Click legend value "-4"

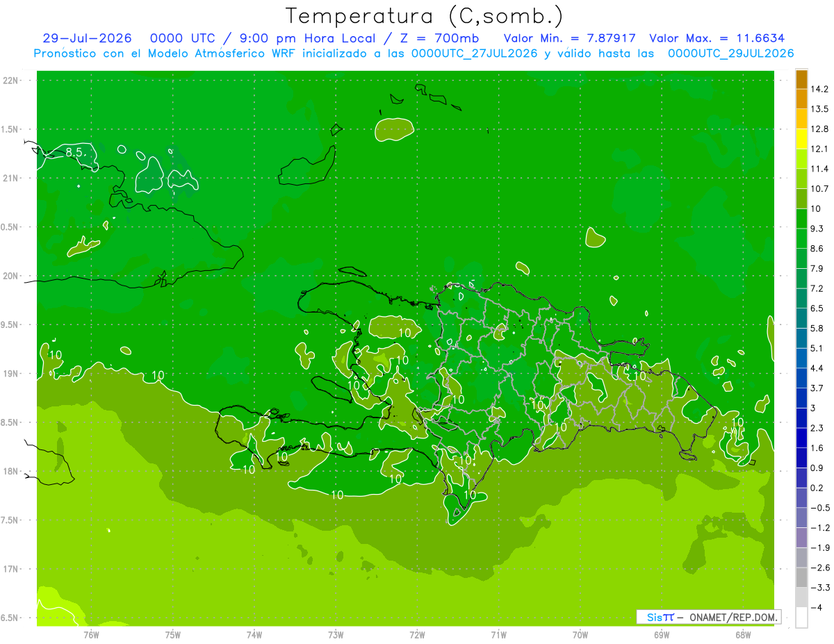coord(815,608)
